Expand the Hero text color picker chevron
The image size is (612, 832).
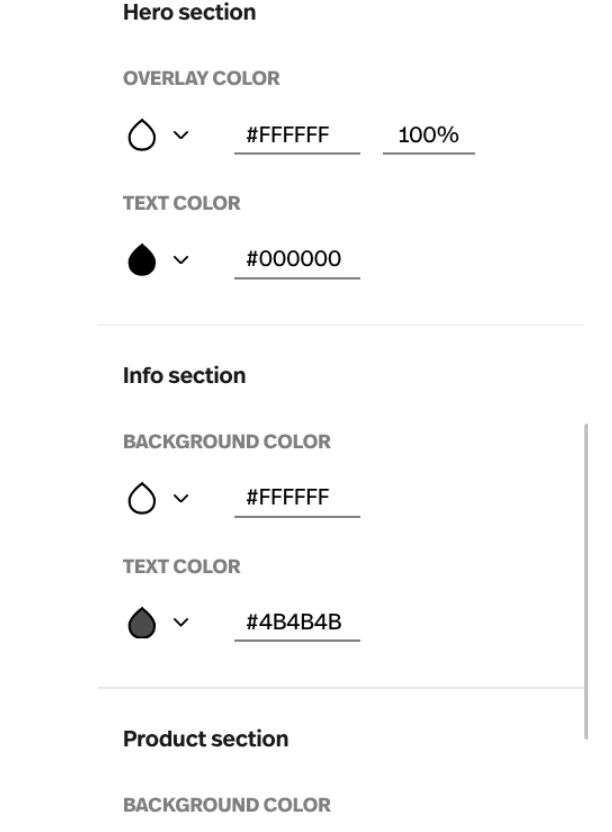click(181, 259)
